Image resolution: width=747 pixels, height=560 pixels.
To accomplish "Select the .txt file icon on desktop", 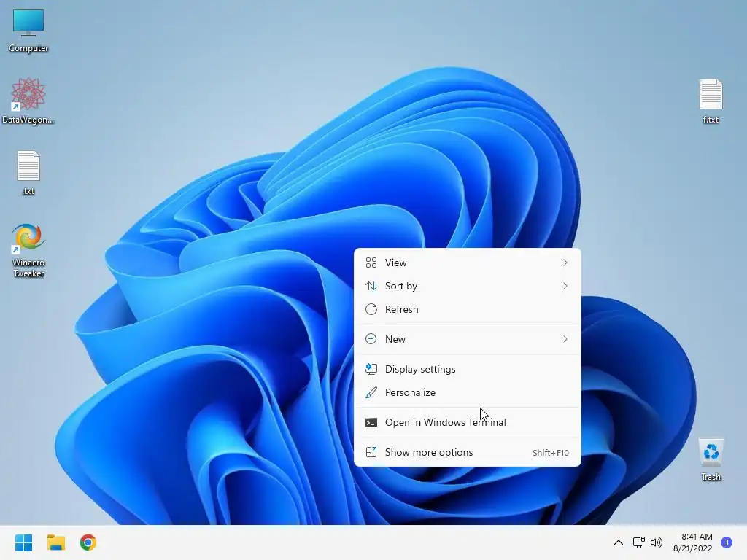I will pyautogui.click(x=28, y=173).
